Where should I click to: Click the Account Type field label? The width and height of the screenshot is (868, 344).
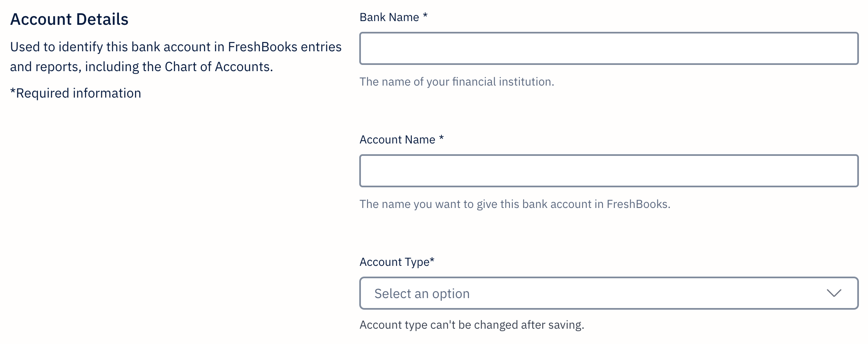pyautogui.click(x=394, y=262)
